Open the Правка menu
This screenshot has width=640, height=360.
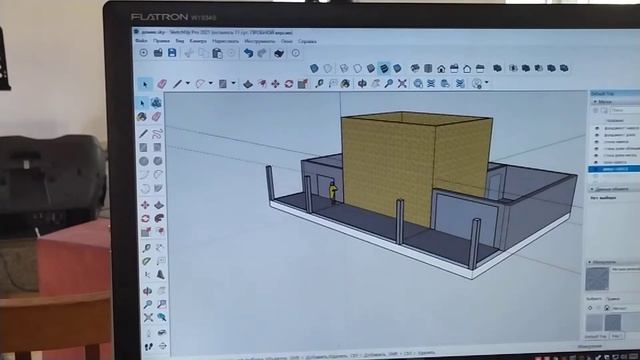pyautogui.click(x=161, y=41)
